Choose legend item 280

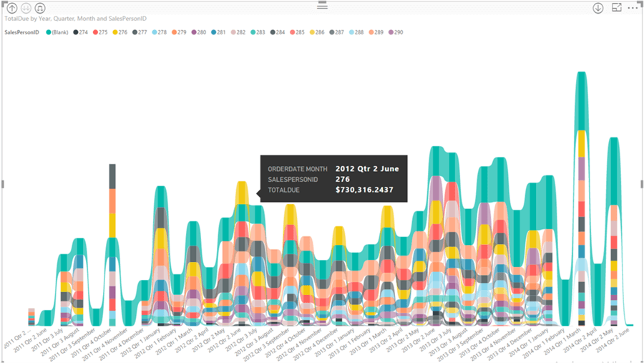pos(199,32)
